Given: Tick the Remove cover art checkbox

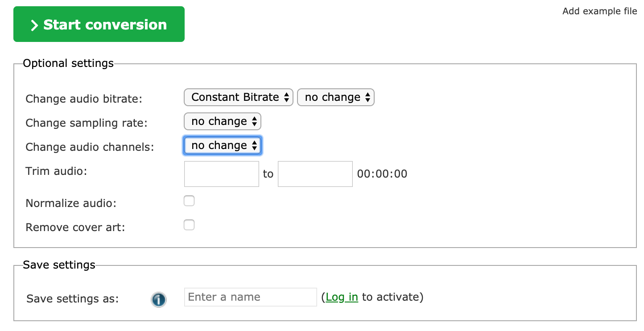Looking at the screenshot, I should pyautogui.click(x=189, y=225).
